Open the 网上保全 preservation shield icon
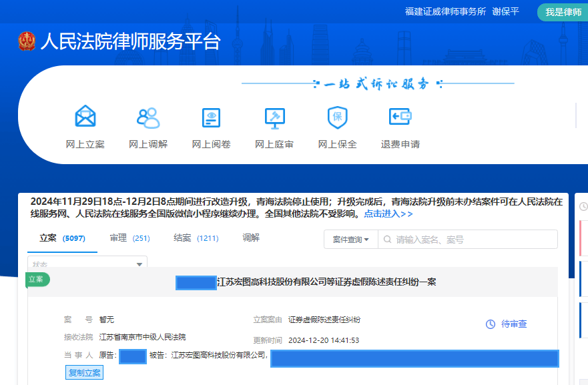Image resolution: width=588 pixels, height=385 pixels. 338,117
